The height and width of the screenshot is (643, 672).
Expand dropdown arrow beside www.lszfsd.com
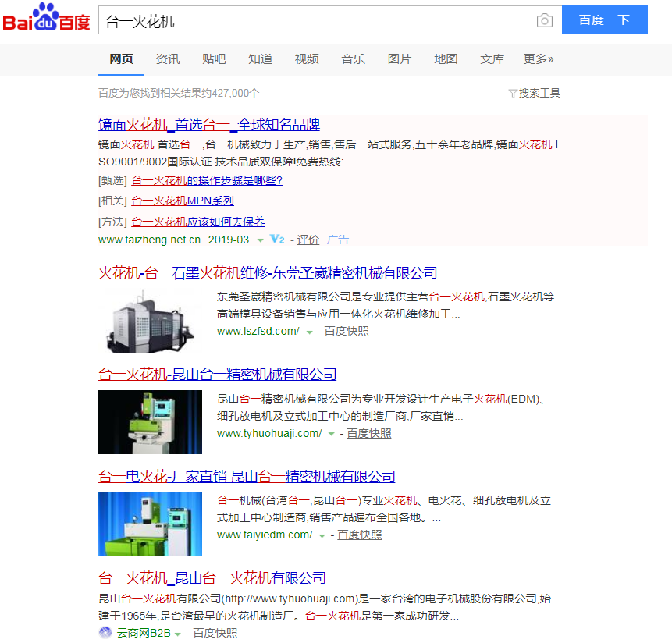[309, 332]
